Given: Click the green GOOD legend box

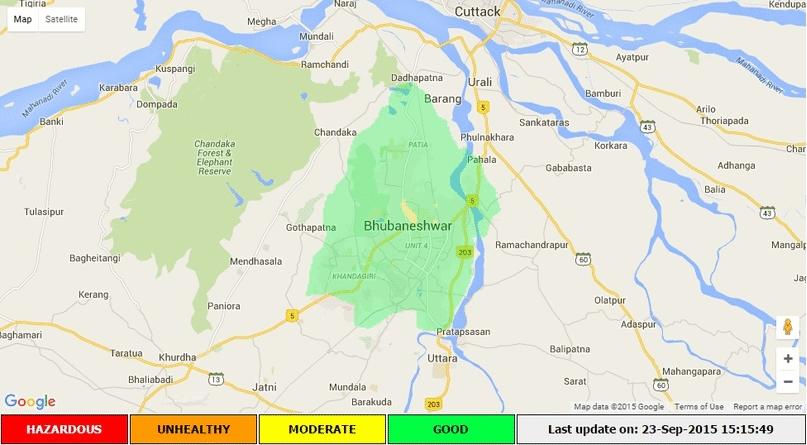Looking at the screenshot, I should (451, 429).
